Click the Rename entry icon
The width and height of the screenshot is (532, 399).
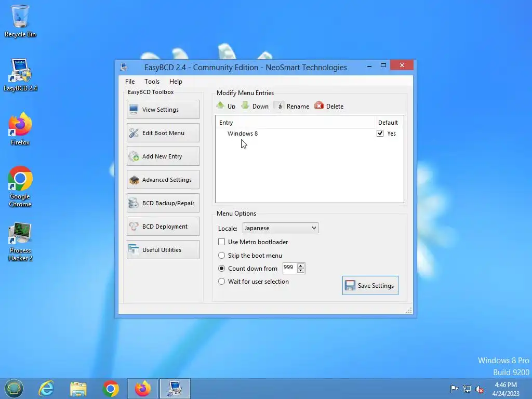(279, 106)
